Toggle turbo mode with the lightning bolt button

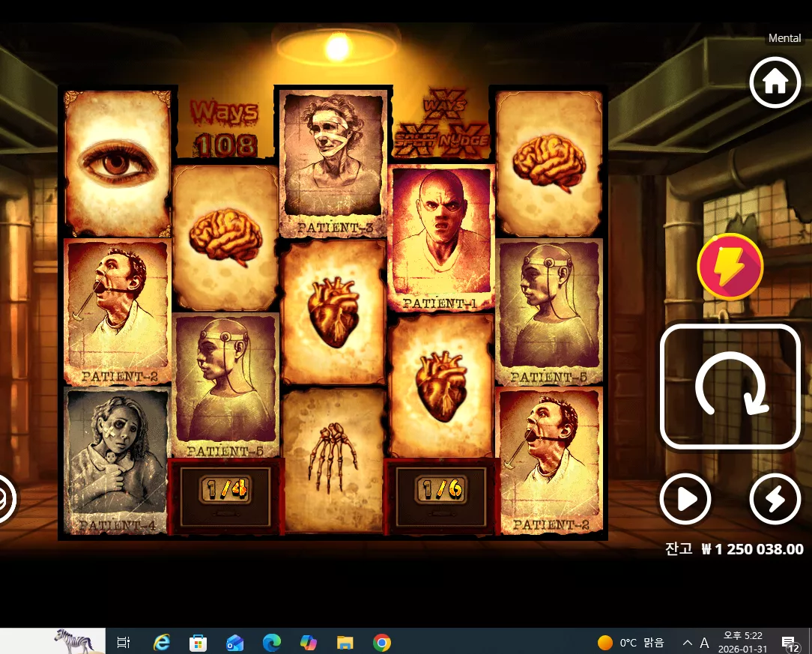click(x=775, y=499)
